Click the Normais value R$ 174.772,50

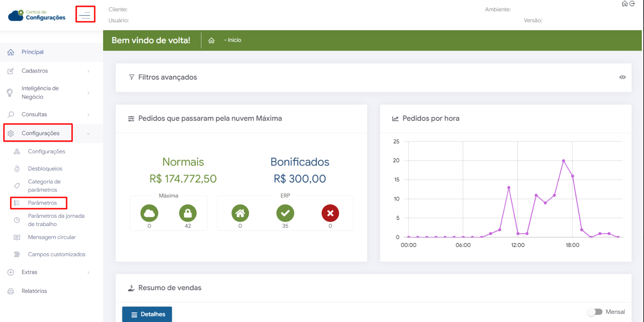(x=183, y=179)
